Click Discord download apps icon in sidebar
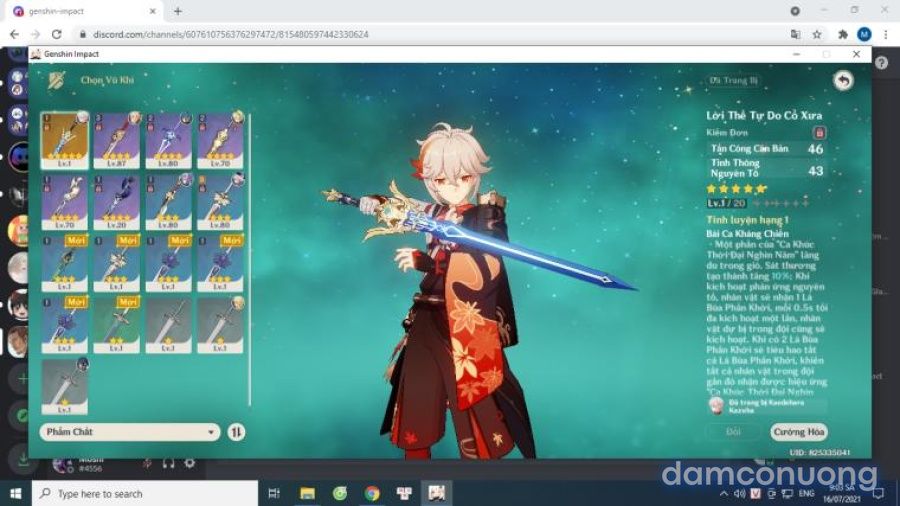The height and width of the screenshot is (506, 900). (x=22, y=459)
